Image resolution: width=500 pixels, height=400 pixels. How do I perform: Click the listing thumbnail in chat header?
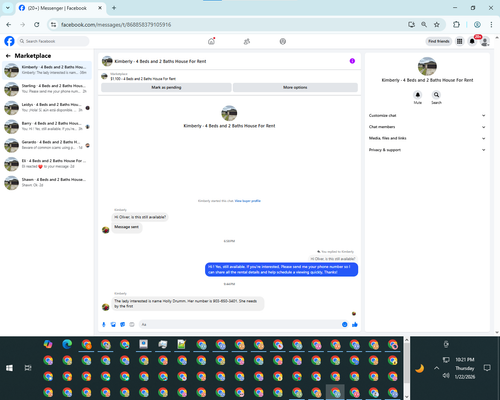tap(107, 61)
